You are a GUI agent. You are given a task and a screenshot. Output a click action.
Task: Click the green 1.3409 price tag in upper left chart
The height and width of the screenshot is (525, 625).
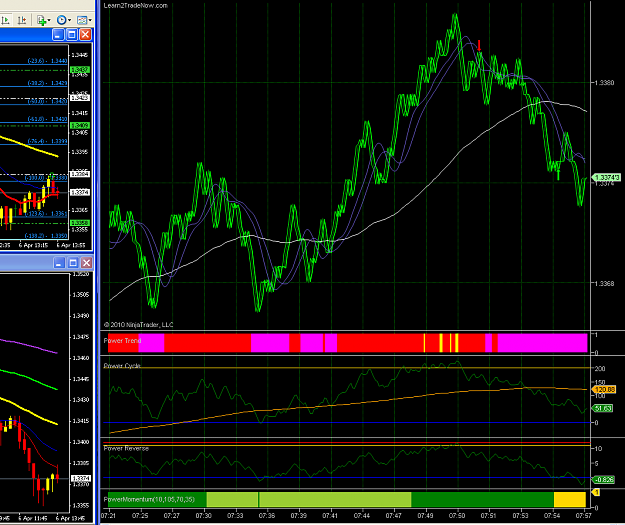coord(80,126)
